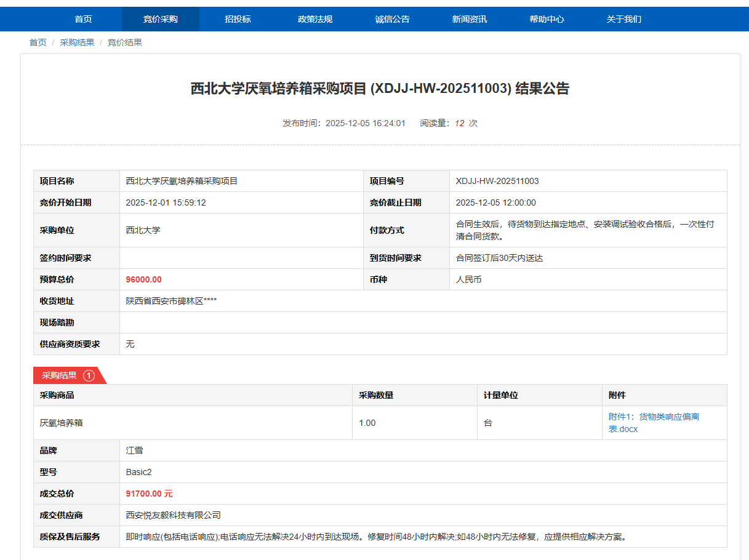749x560 pixels.
Task: Navigate to the 采购结果 breadcrumb link
Action: click(x=77, y=42)
